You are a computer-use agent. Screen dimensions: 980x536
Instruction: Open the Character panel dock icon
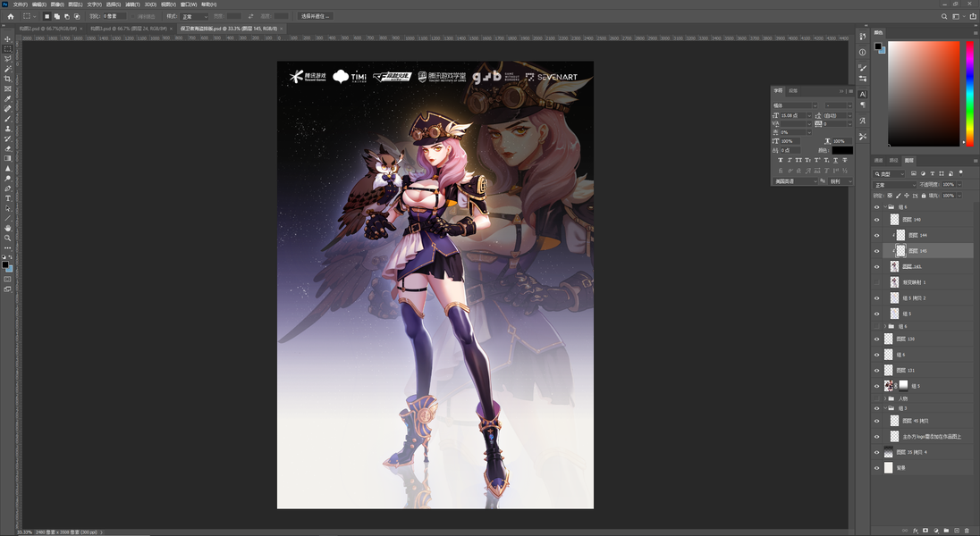click(863, 95)
